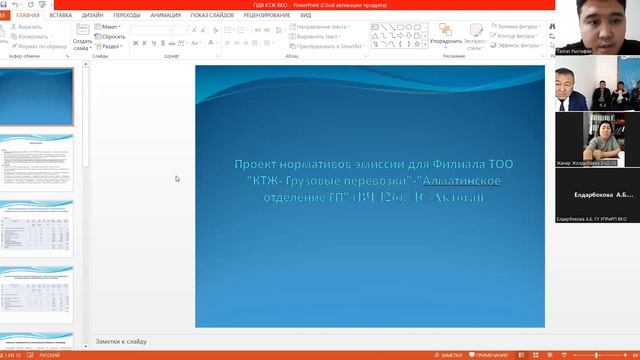Click the font color A button
This screenshot has width=640, height=360.
click(211, 43)
